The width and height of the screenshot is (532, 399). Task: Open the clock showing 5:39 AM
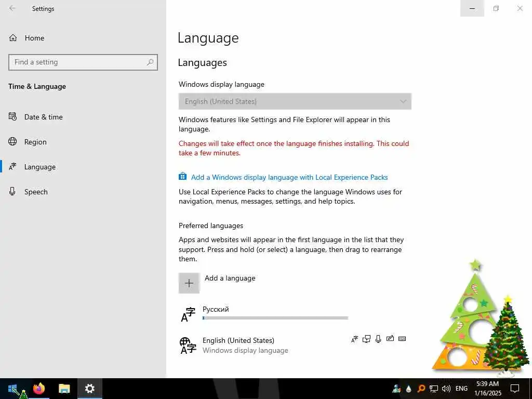(x=487, y=389)
